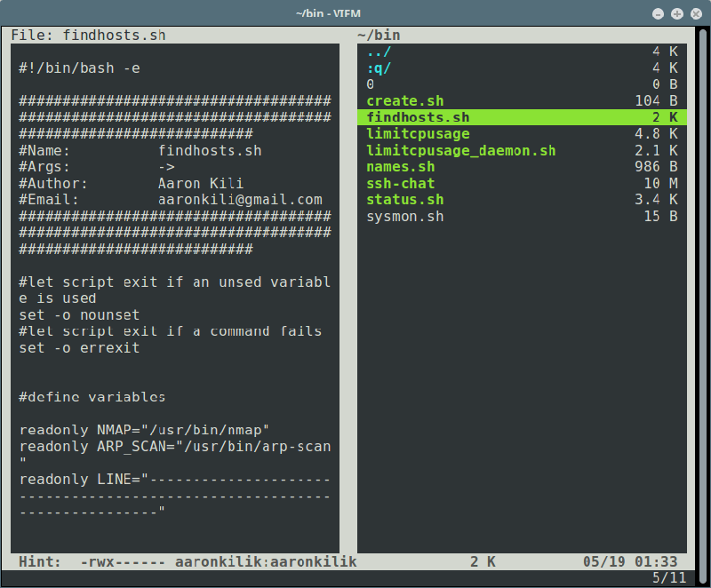The height and width of the screenshot is (588, 711).
Task: Click the highlighted findhosts.sh entry
Action: [x=522, y=117]
